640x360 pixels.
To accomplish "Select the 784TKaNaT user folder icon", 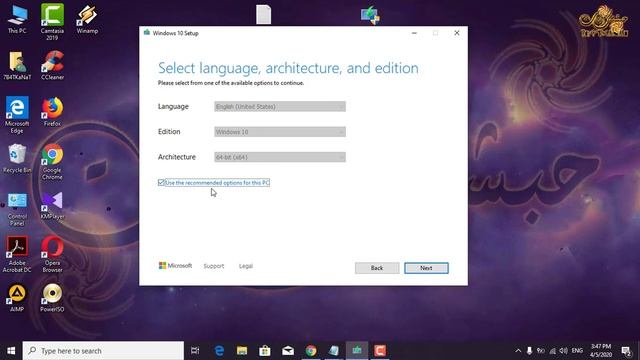I will tap(17, 65).
